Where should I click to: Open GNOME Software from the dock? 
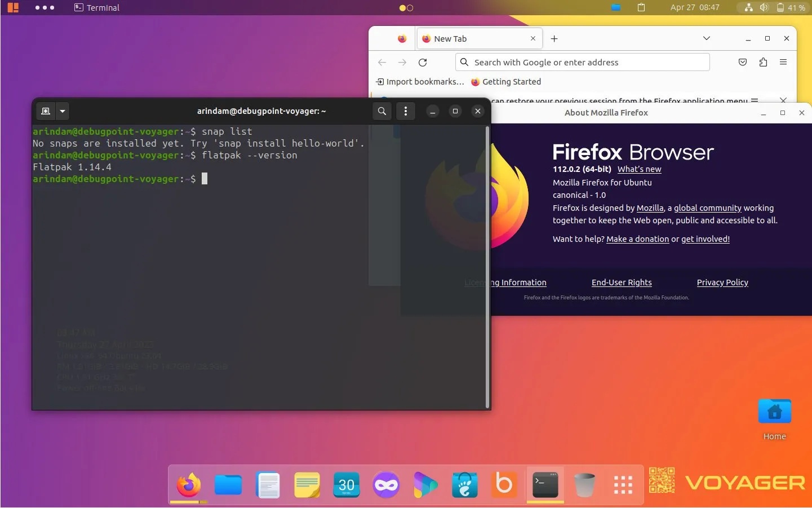[465, 485]
